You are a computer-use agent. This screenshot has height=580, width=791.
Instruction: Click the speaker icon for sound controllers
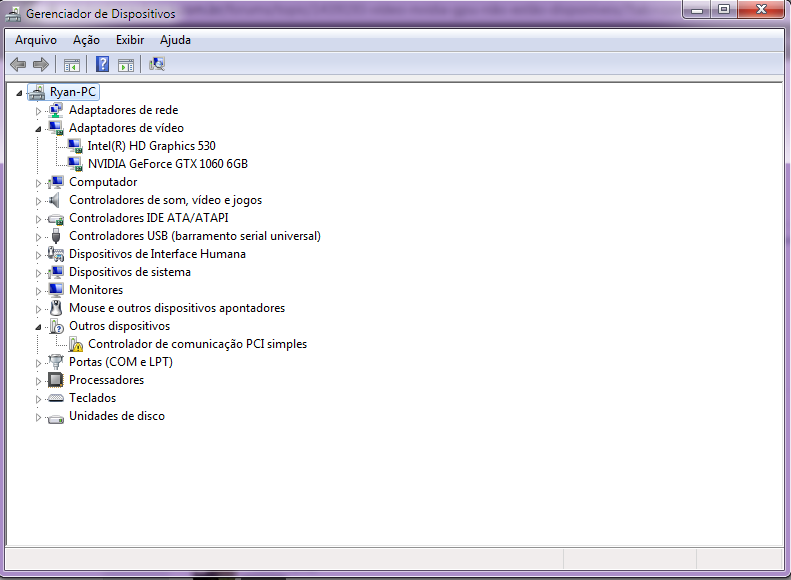tap(55, 200)
